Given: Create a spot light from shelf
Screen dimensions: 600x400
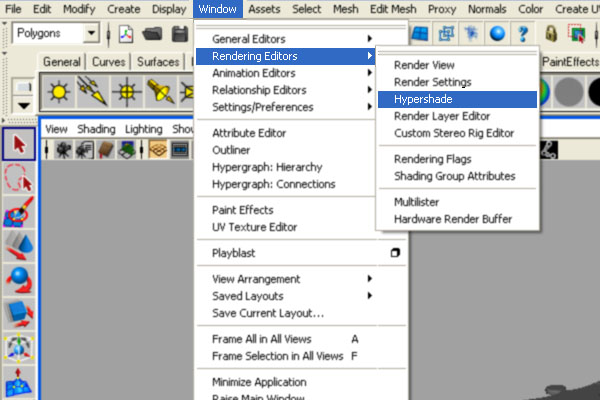Looking at the screenshot, I should pos(160,92).
